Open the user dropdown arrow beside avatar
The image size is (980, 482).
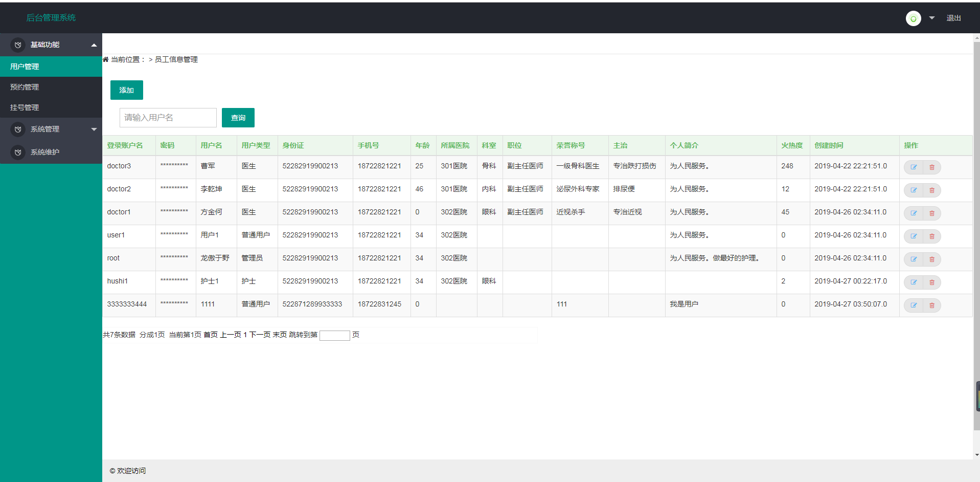[x=932, y=18]
